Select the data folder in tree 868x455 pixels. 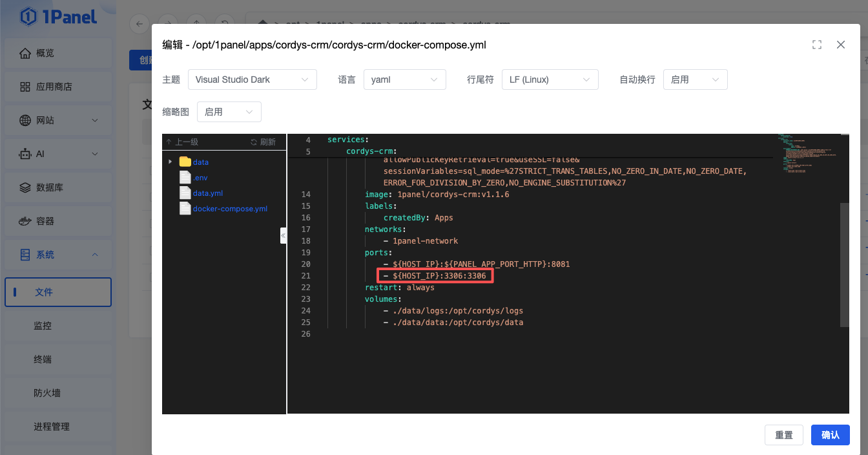[201, 162]
